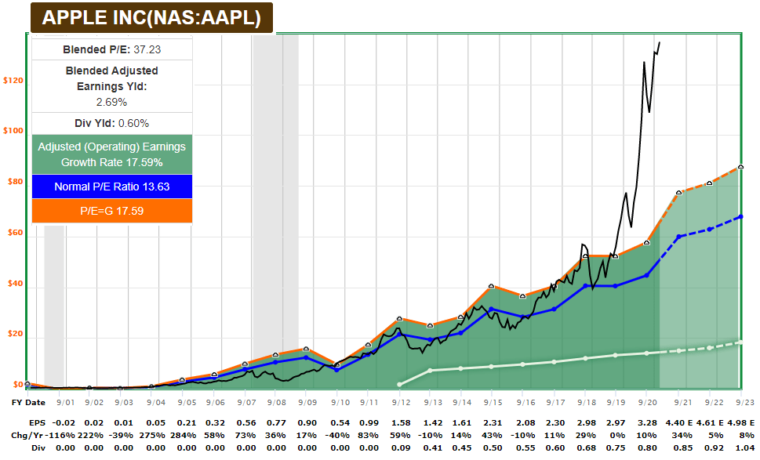Click estimated EPS 4.61 E
The image size is (760, 460).
[x=710, y=423]
